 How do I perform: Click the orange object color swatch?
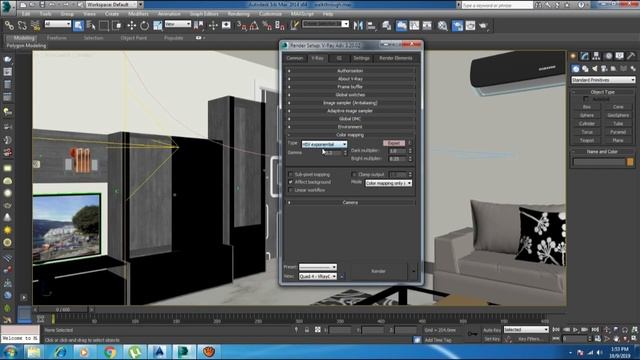coord(630,162)
